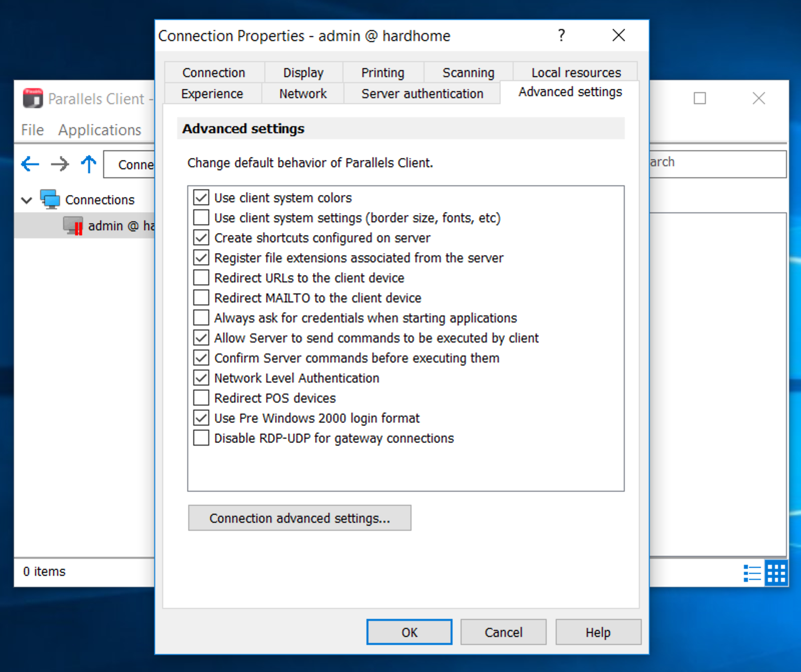Open the Connection tab
This screenshot has height=672, width=801.
[x=214, y=73]
